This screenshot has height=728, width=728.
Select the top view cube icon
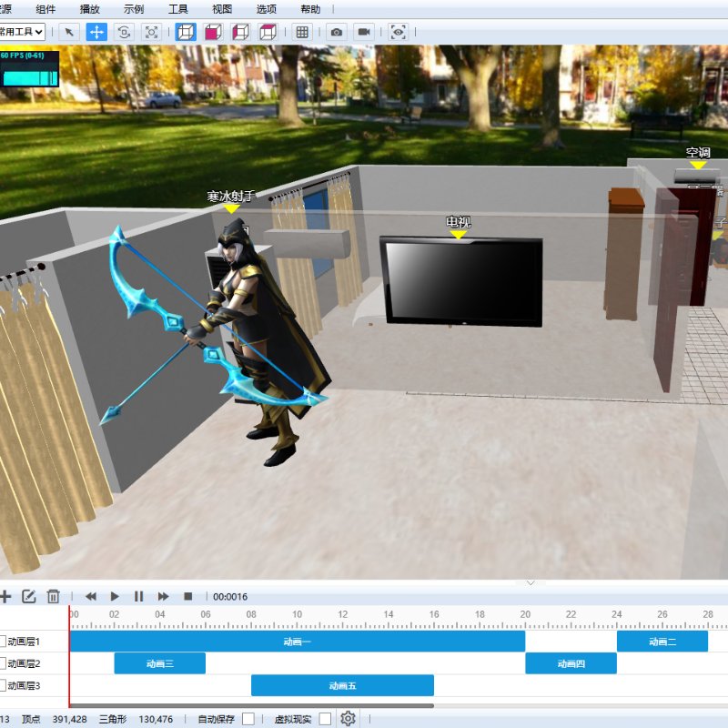(x=268, y=32)
